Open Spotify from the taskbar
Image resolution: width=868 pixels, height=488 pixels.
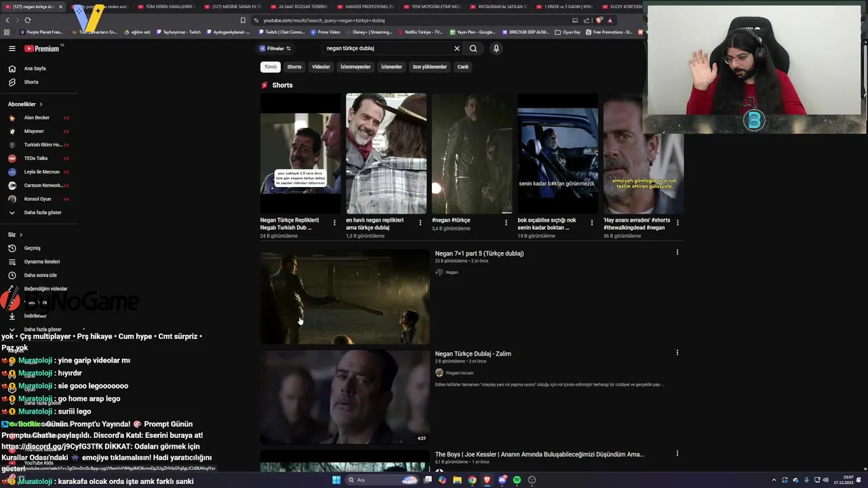point(517,480)
